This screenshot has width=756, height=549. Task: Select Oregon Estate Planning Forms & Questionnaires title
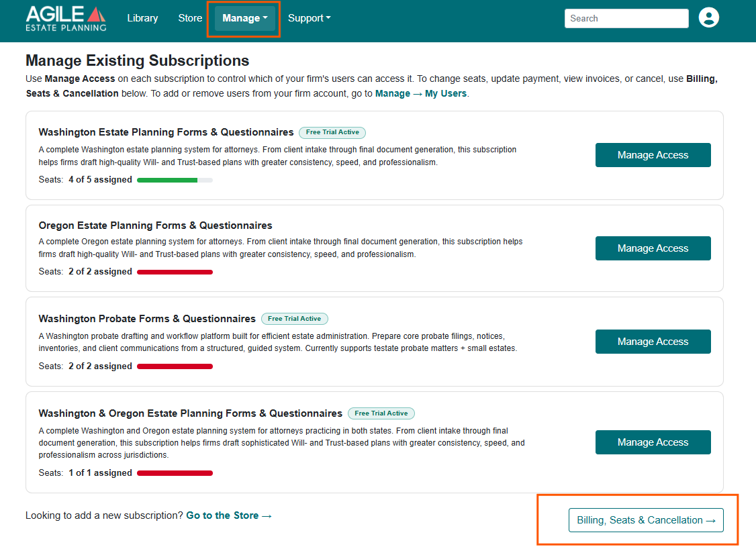(x=155, y=226)
